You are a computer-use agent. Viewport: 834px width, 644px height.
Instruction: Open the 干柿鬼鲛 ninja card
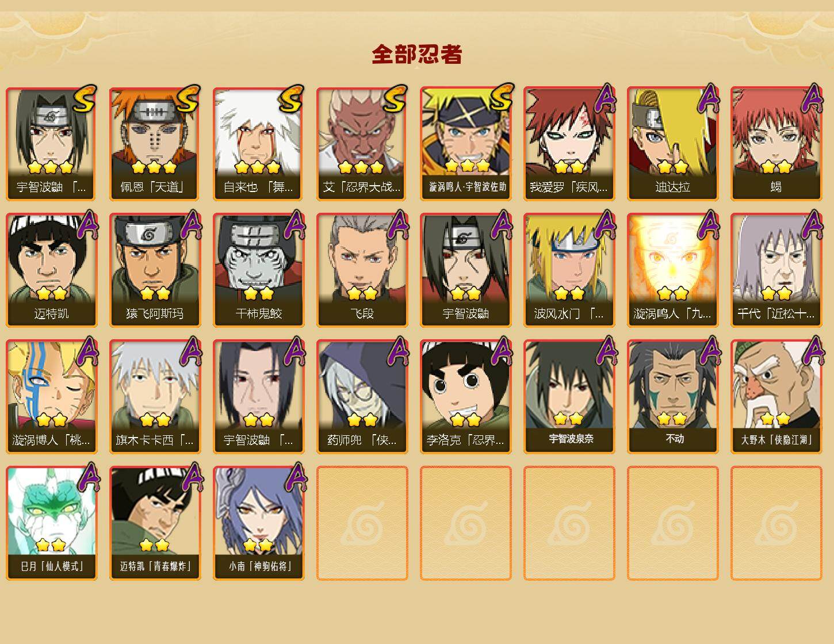[x=258, y=270]
